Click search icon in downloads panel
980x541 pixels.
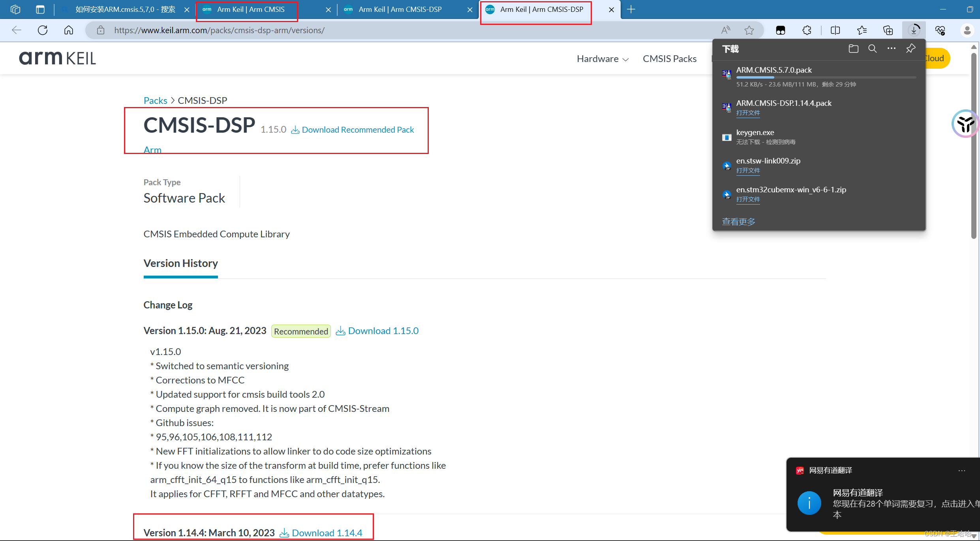(872, 49)
